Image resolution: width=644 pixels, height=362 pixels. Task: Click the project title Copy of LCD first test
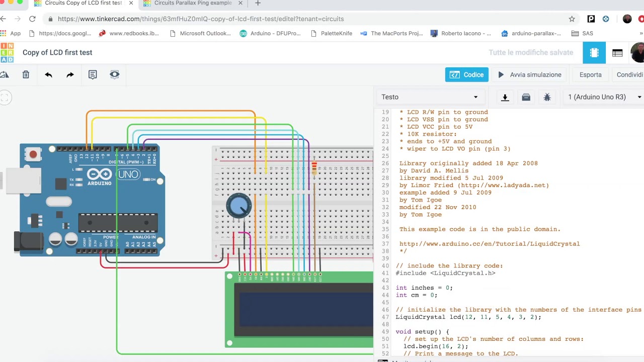point(57,52)
